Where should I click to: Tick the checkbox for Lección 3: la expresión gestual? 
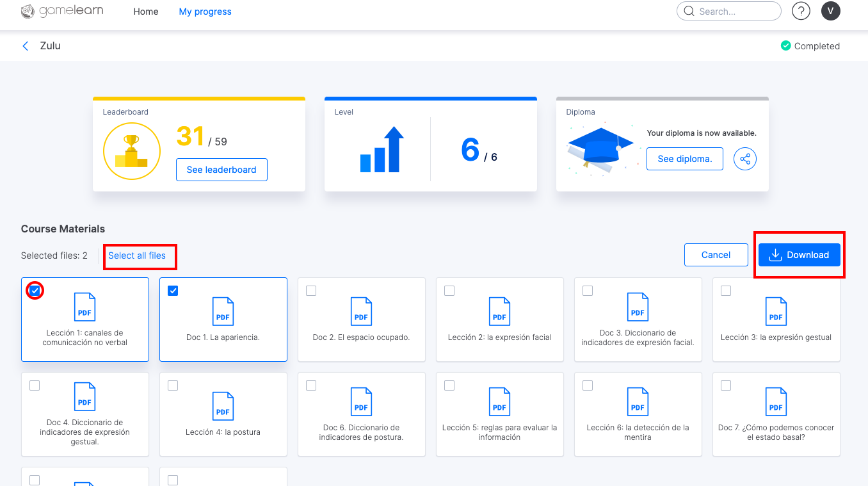point(726,291)
